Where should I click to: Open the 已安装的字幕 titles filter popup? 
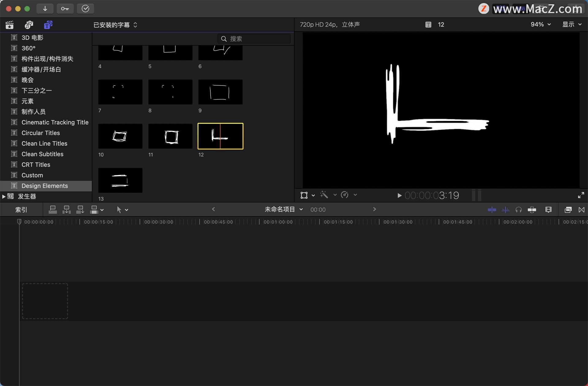click(115, 25)
